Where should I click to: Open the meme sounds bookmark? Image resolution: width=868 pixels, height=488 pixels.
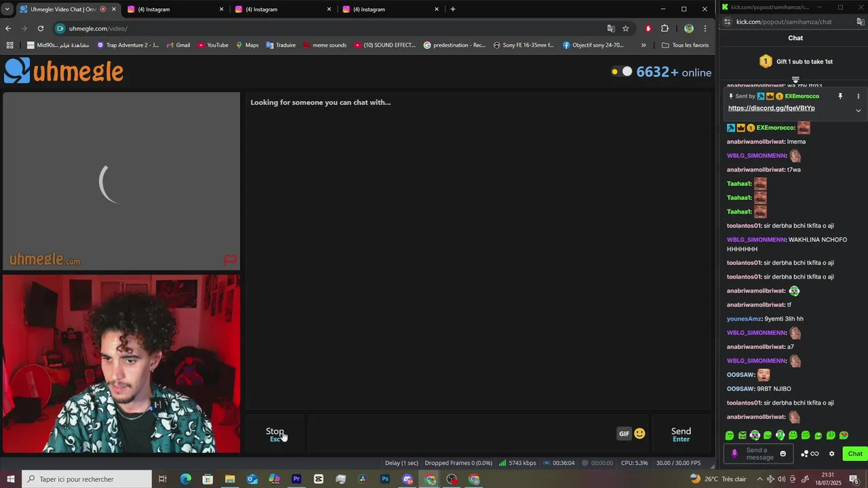pos(325,45)
